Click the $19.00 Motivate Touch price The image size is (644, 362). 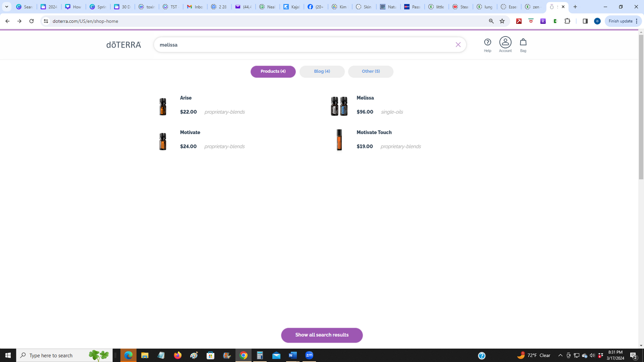click(x=365, y=147)
